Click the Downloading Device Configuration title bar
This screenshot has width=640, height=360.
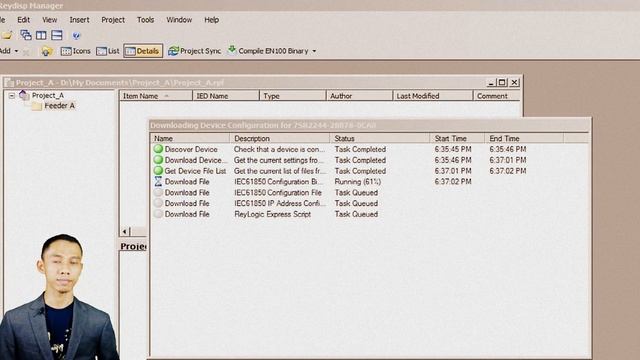(369, 125)
